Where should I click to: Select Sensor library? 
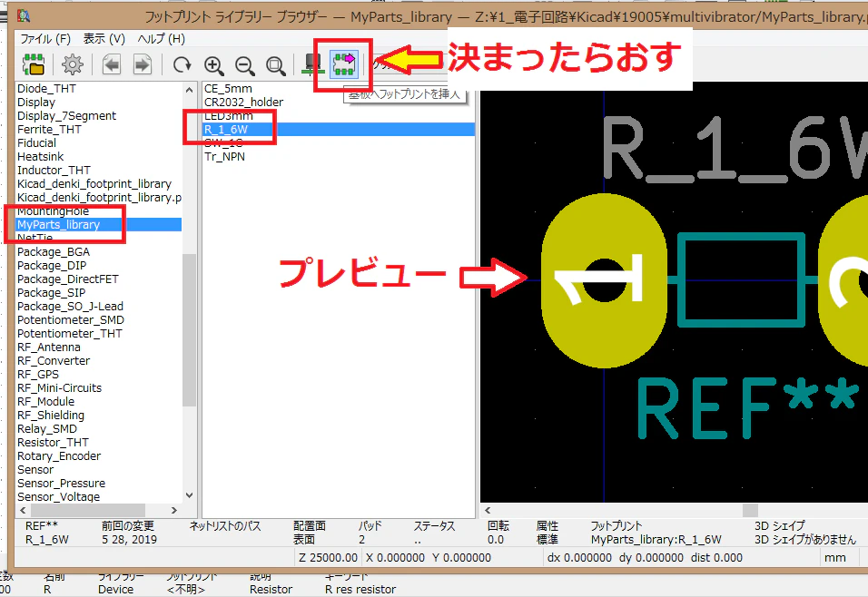pos(35,470)
